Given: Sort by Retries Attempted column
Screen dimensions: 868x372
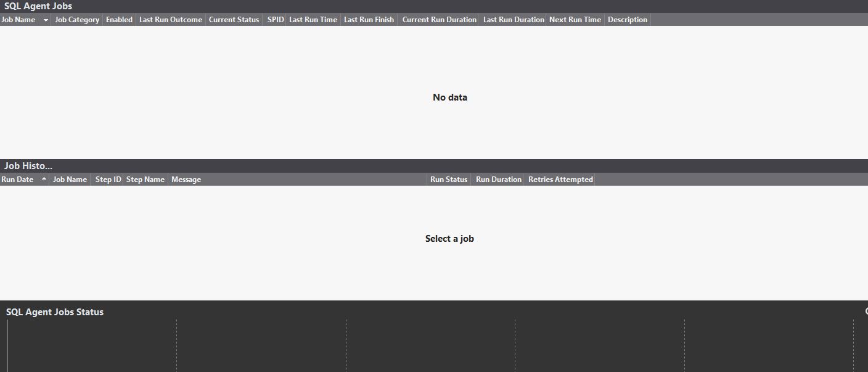Looking at the screenshot, I should (x=560, y=180).
